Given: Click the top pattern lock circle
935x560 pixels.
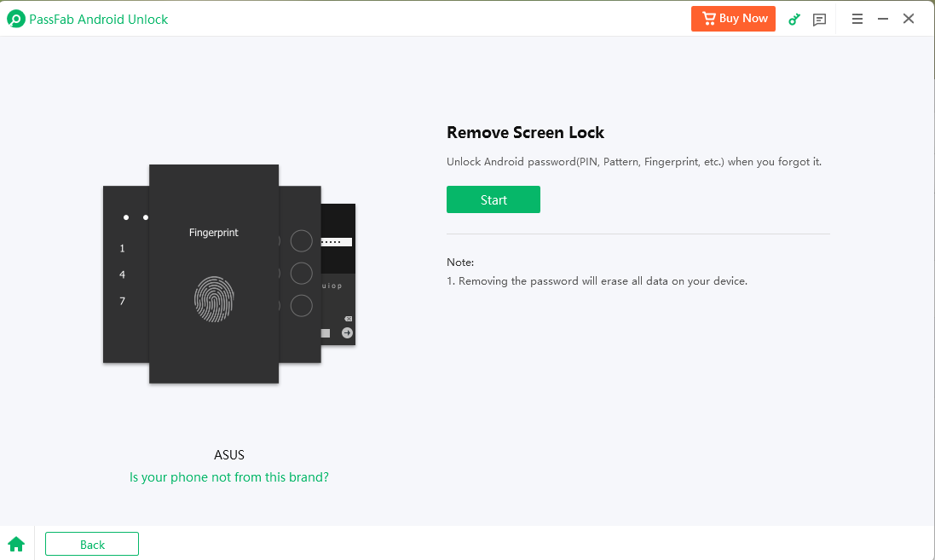Looking at the screenshot, I should pyautogui.click(x=302, y=241).
